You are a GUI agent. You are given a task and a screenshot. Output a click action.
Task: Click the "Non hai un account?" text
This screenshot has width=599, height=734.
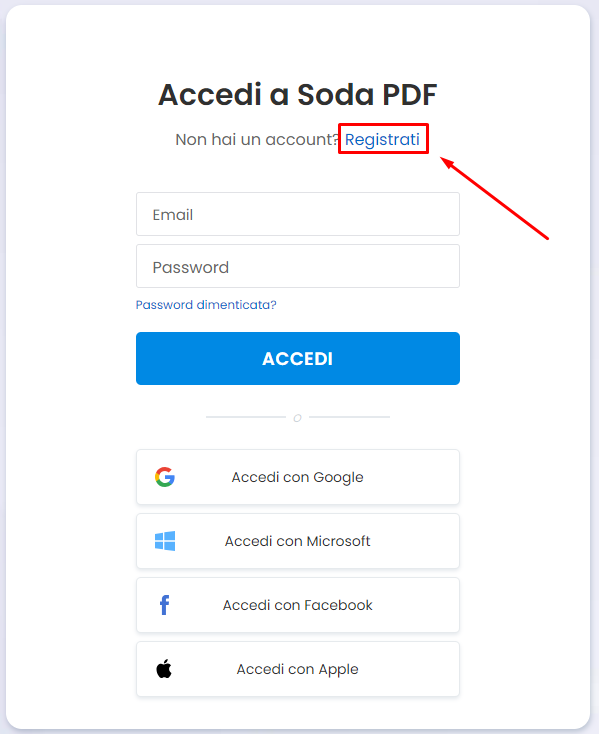click(257, 139)
